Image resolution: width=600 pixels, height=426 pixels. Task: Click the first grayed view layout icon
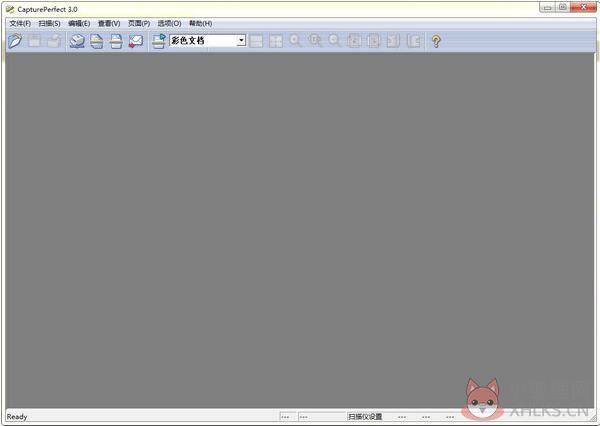tap(256, 41)
